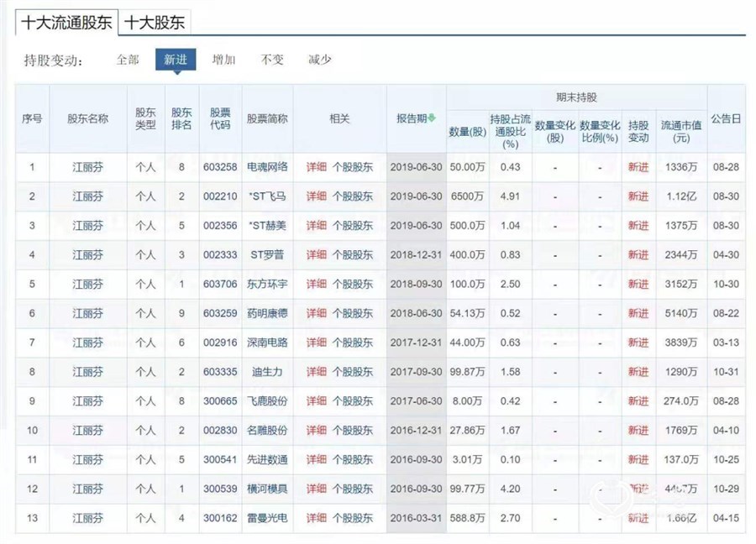The width and height of the screenshot is (756, 544).
Task: Click stock code 300541
Action: tap(220, 460)
